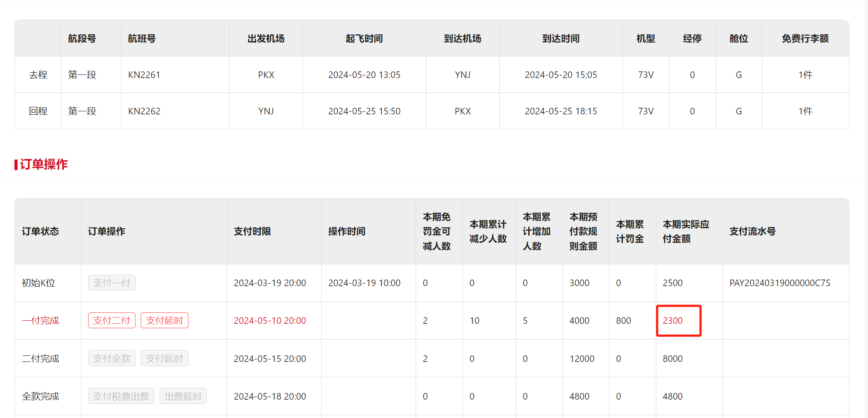Click flight number KN2261
Viewport: 868px width, 418px height.
[144, 75]
